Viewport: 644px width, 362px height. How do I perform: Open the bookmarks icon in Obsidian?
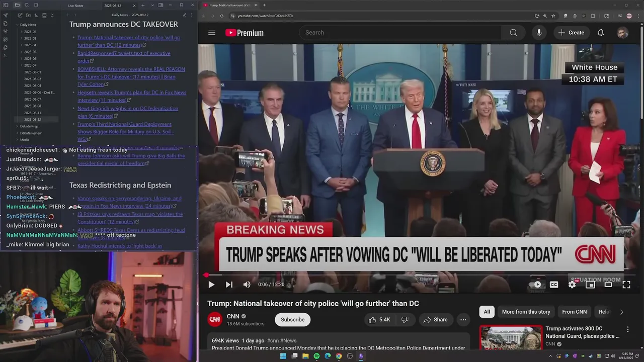click(36, 5)
